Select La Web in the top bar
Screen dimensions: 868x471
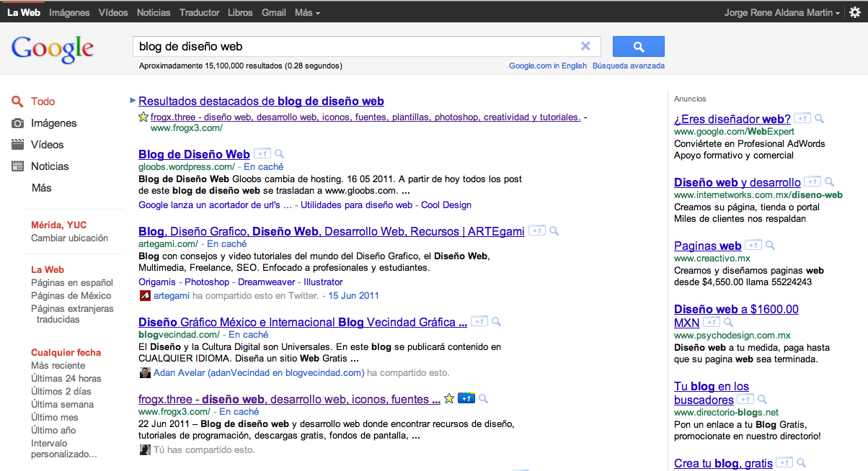tap(24, 12)
